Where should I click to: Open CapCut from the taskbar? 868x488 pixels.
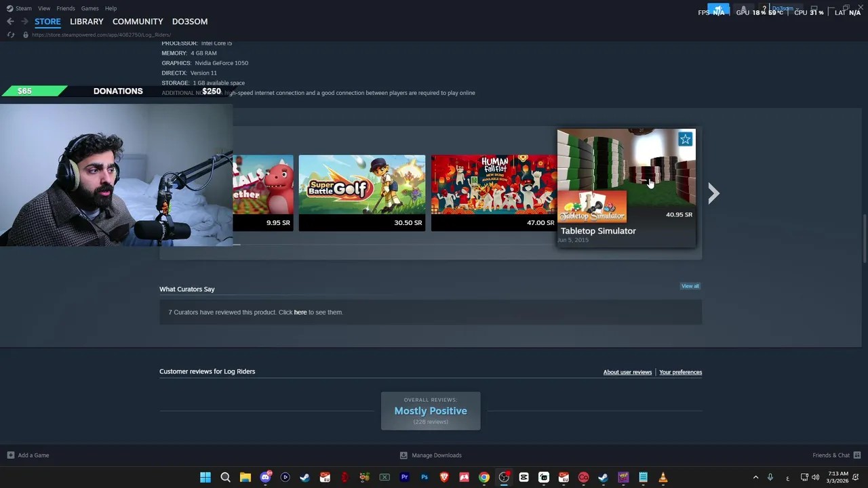[x=524, y=478]
